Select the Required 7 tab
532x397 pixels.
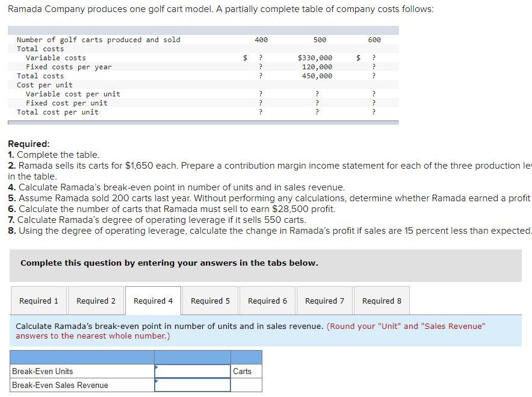pyautogui.click(x=324, y=301)
